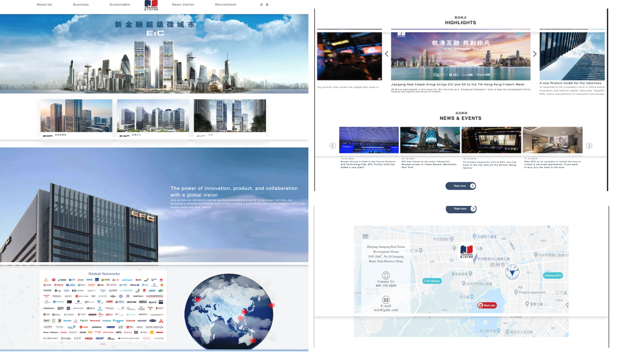Select the left red marker on globe
This screenshot has width=634, height=364.
tap(198, 299)
